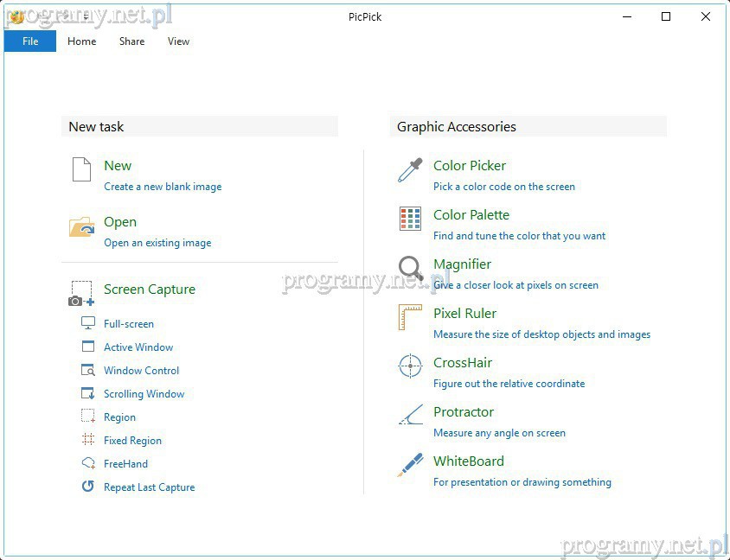This screenshot has width=730, height=560.
Task: Select the Pixel Ruler icon
Action: coord(410,318)
